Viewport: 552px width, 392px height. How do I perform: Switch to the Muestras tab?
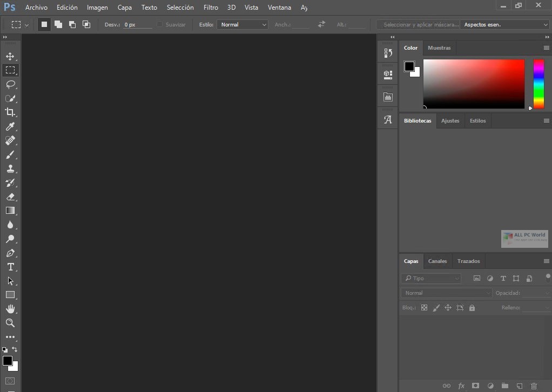tap(439, 48)
